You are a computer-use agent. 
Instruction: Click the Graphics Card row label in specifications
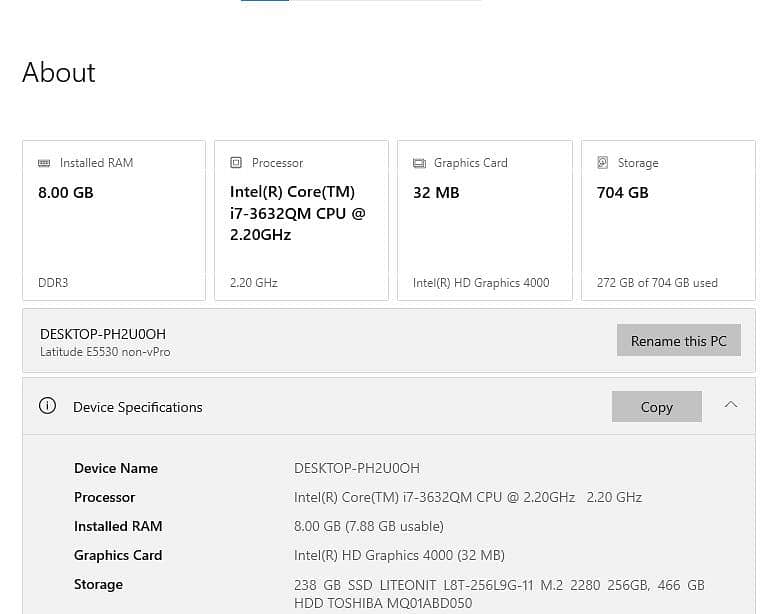[x=118, y=555]
